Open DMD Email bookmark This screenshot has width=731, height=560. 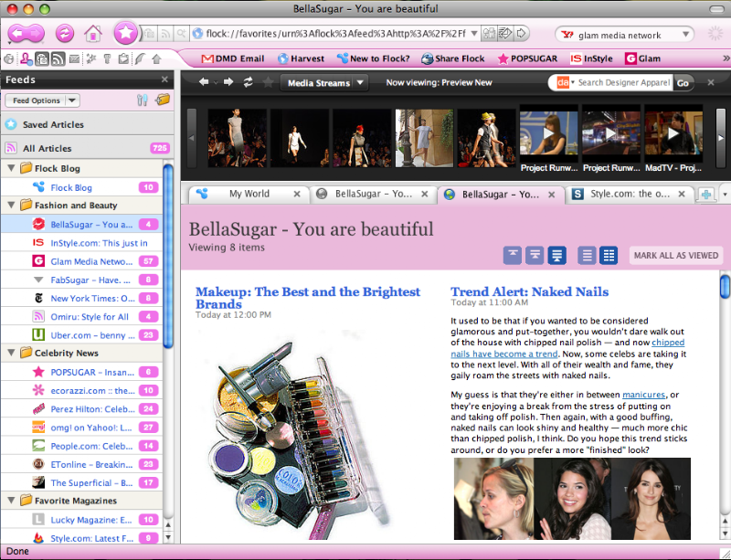tap(233, 58)
